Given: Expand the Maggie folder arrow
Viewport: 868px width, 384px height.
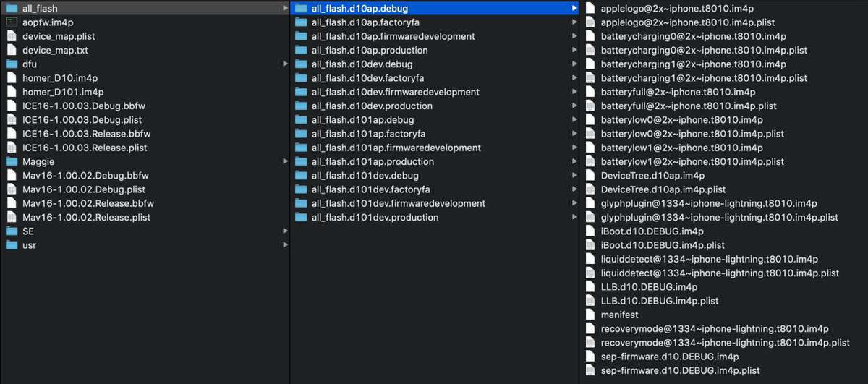Looking at the screenshot, I should coord(284,161).
